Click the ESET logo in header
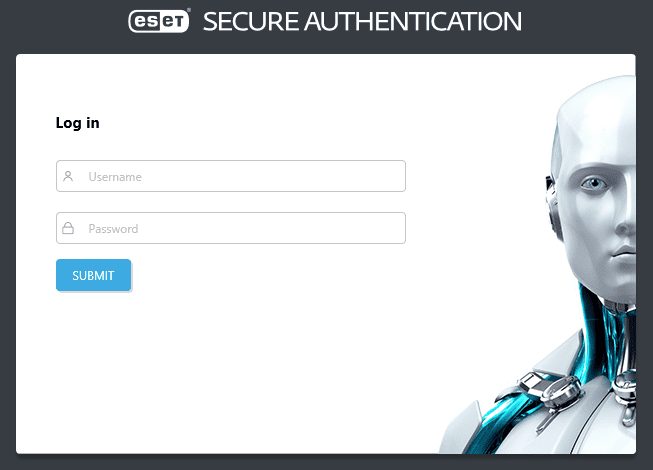Viewport: 653px width, 470px height. (x=160, y=21)
